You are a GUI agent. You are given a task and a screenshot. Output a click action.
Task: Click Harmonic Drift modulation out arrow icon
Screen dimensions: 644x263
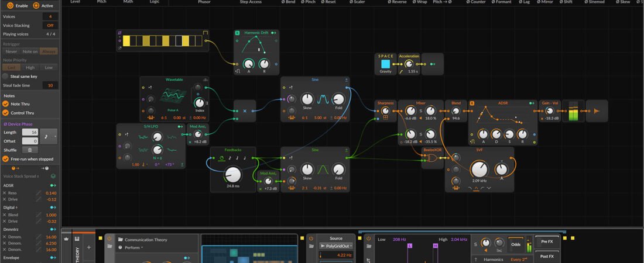pyautogui.click(x=274, y=33)
